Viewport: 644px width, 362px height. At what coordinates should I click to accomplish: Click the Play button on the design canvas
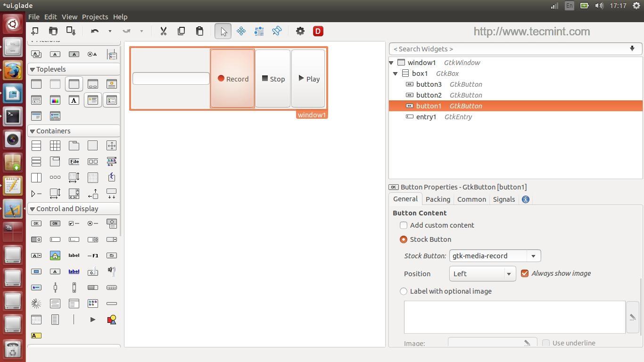[309, 79]
